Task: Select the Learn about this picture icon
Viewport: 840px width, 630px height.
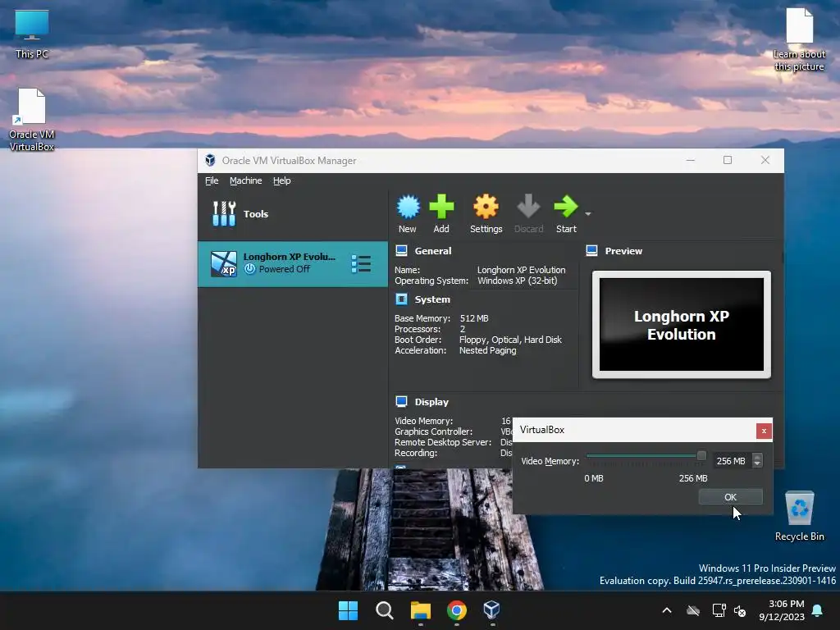Action: tap(799, 40)
